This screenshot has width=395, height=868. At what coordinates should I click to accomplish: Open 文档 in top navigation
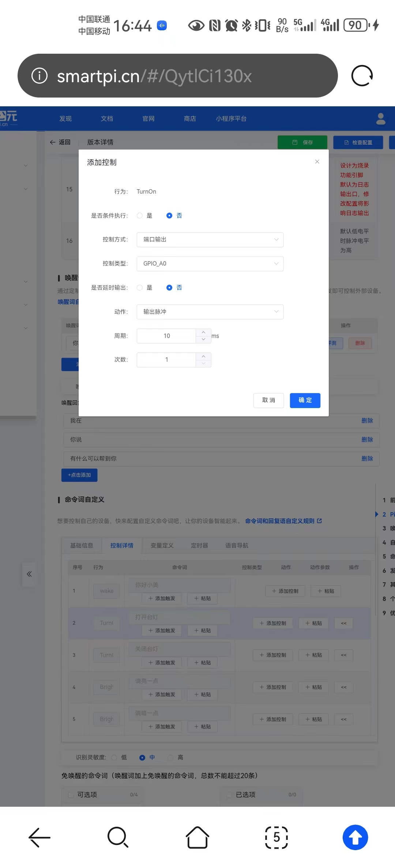coord(107,119)
